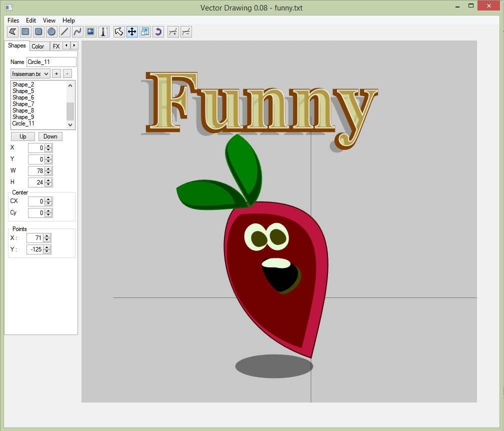Open the fraiseman file dropdown
The width and height of the screenshot is (504, 431).
tap(30, 74)
